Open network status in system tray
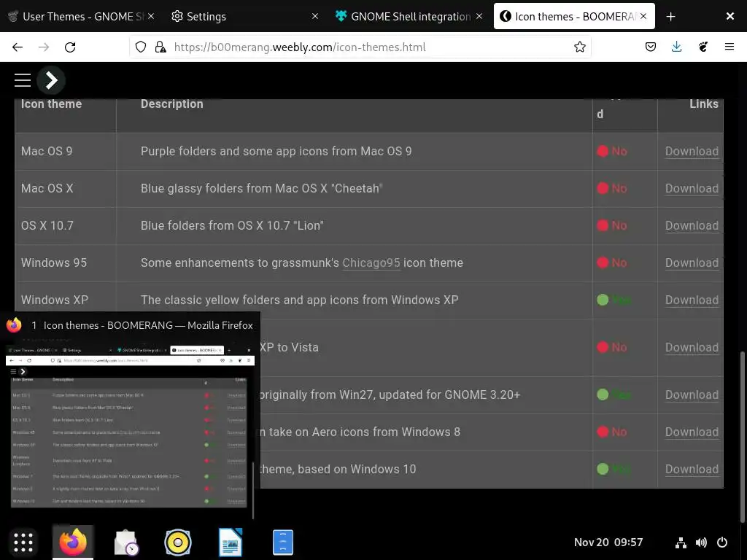The image size is (747, 560). pos(681,542)
